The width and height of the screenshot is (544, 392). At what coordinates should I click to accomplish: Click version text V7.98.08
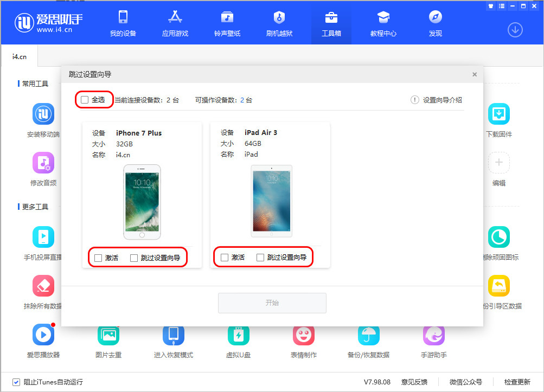377,382
